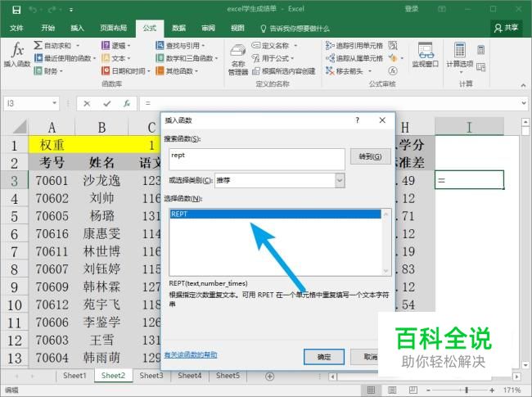Open the Name Manager (名称管理器)
Viewport: 532px width, 397px height.
point(238,60)
